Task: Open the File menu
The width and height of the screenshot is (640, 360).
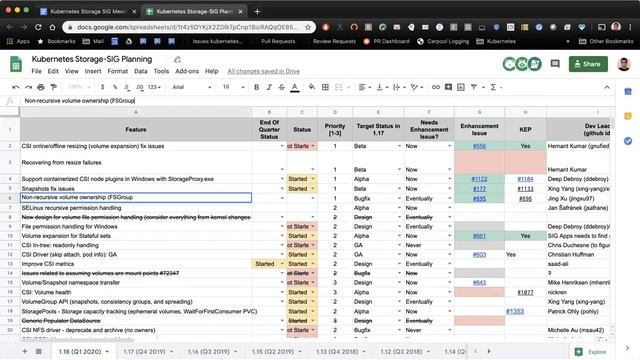Action: pos(36,71)
